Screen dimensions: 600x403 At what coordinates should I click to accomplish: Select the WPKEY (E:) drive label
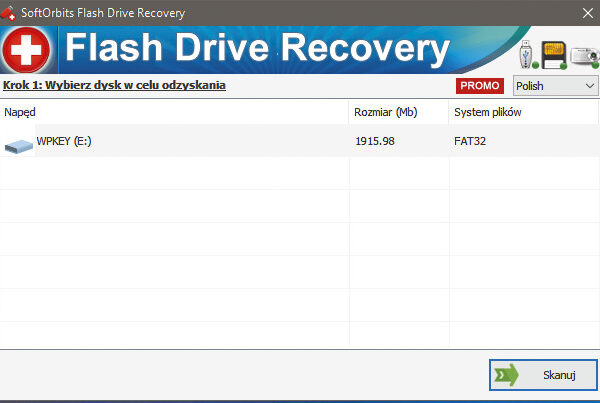[x=64, y=141]
